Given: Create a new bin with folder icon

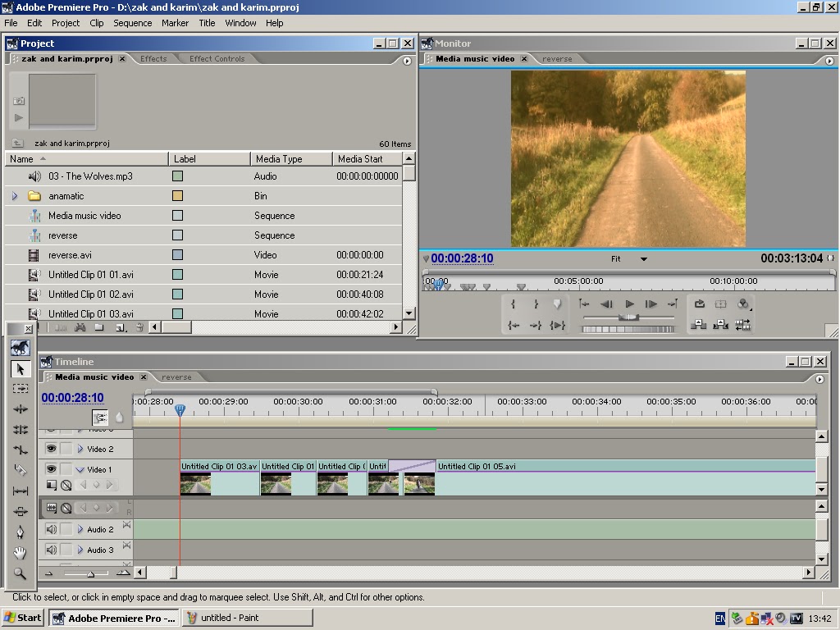Looking at the screenshot, I should click(99, 326).
